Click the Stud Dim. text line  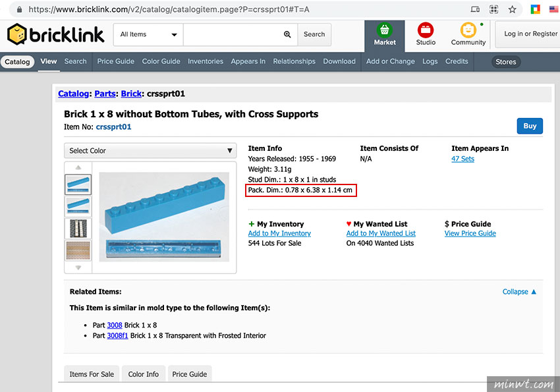(x=292, y=180)
